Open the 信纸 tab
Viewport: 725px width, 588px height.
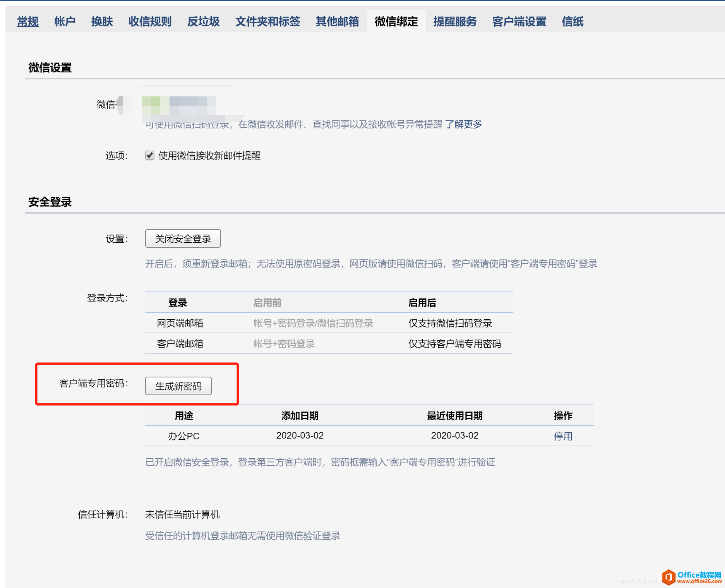[573, 22]
